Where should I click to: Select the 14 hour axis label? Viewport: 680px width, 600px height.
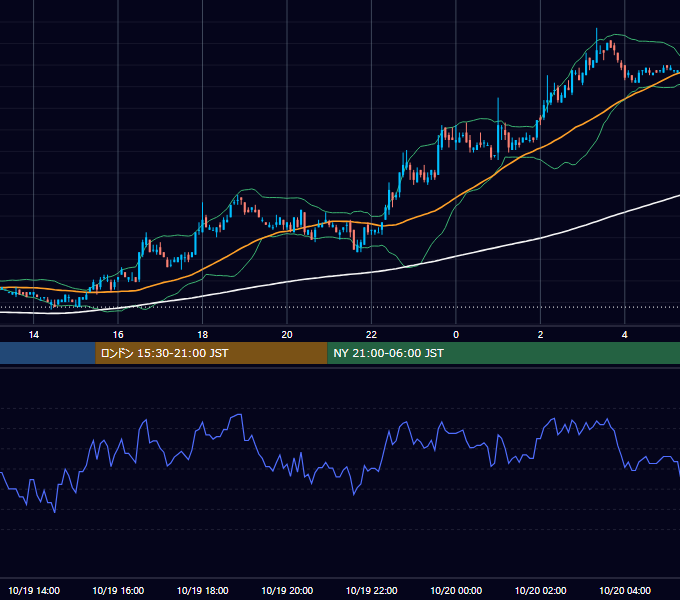point(33,335)
